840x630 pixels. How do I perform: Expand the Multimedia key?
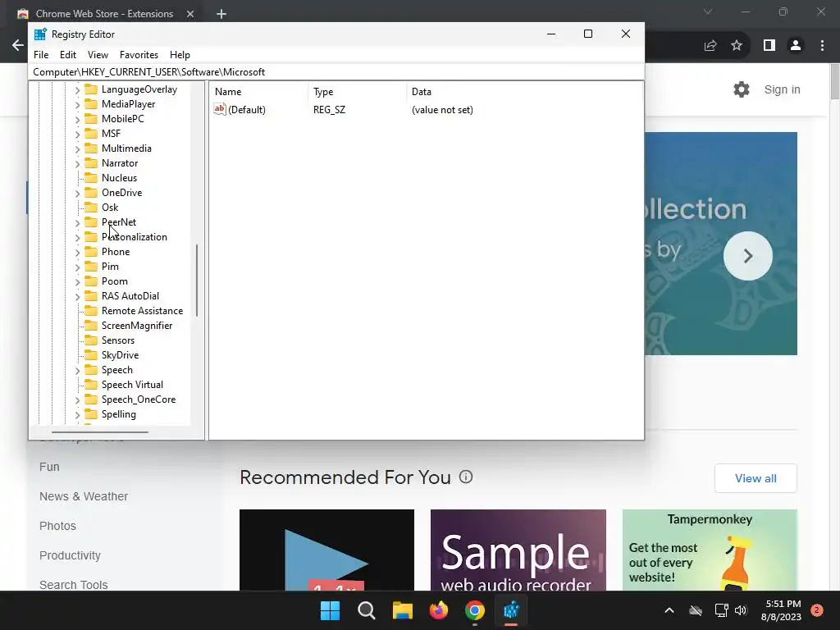tap(77, 149)
